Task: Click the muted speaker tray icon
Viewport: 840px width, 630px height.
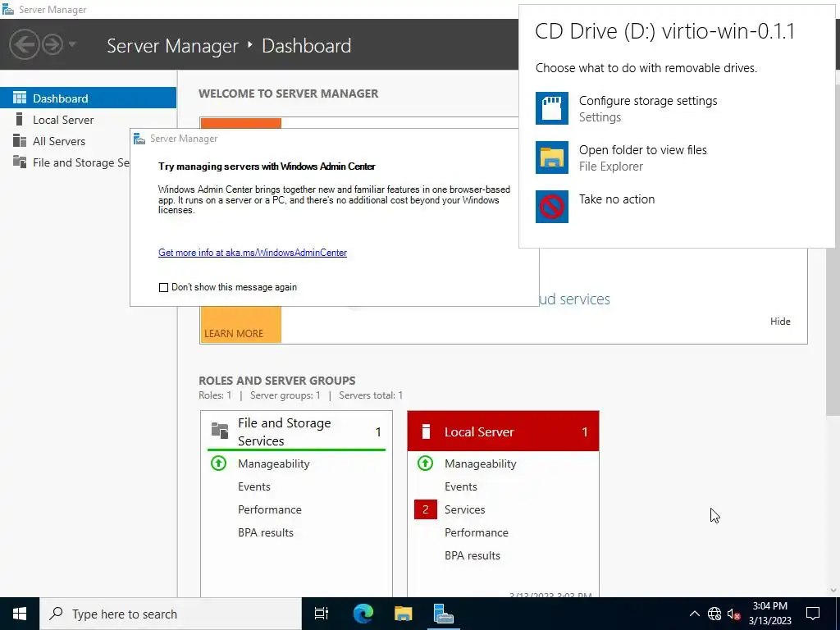Action: [x=734, y=614]
